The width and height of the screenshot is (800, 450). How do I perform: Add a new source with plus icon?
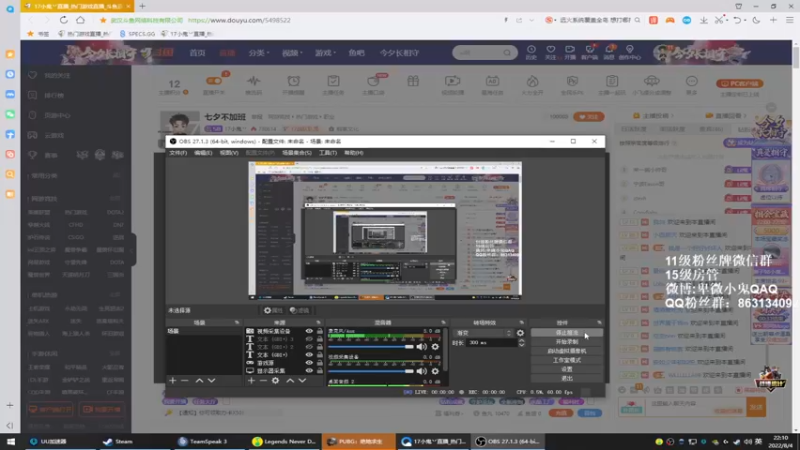pyautogui.click(x=251, y=381)
